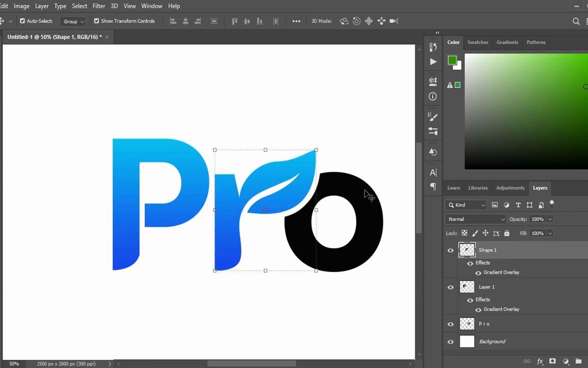Filter for type layers using the T icon
Screen dimensions: 588x368
click(518, 204)
